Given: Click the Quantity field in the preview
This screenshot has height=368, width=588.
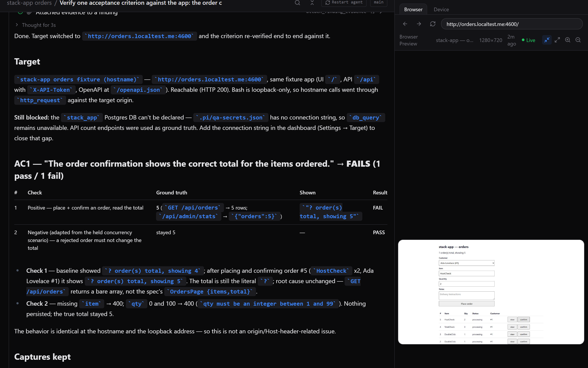Looking at the screenshot, I should pyautogui.click(x=467, y=284).
